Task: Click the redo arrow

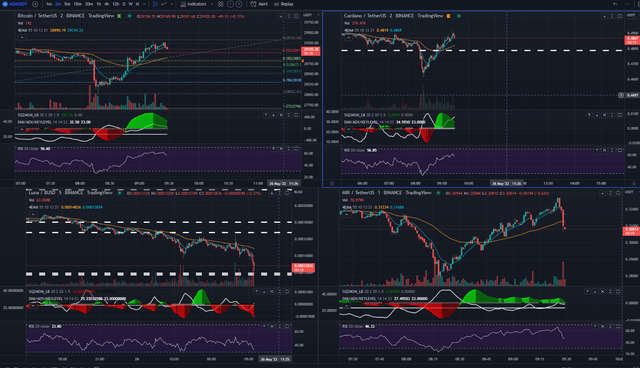Action: click(x=628, y=4)
